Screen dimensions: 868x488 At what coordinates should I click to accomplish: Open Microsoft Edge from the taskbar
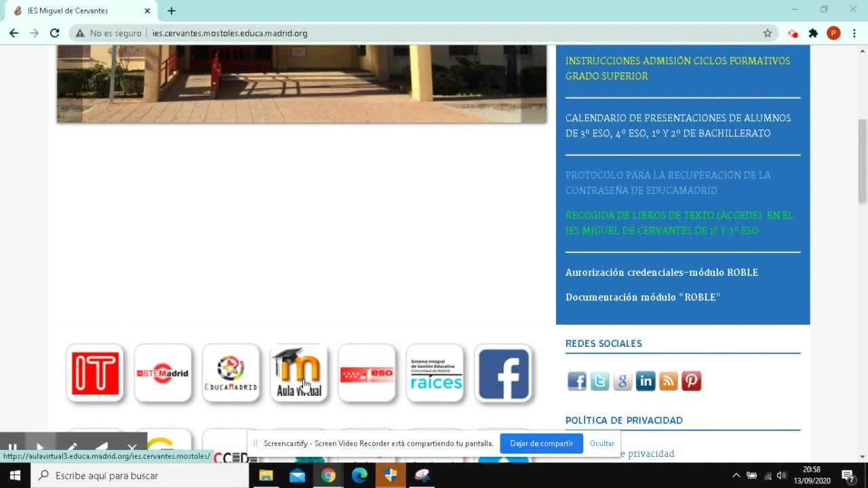coord(359,475)
